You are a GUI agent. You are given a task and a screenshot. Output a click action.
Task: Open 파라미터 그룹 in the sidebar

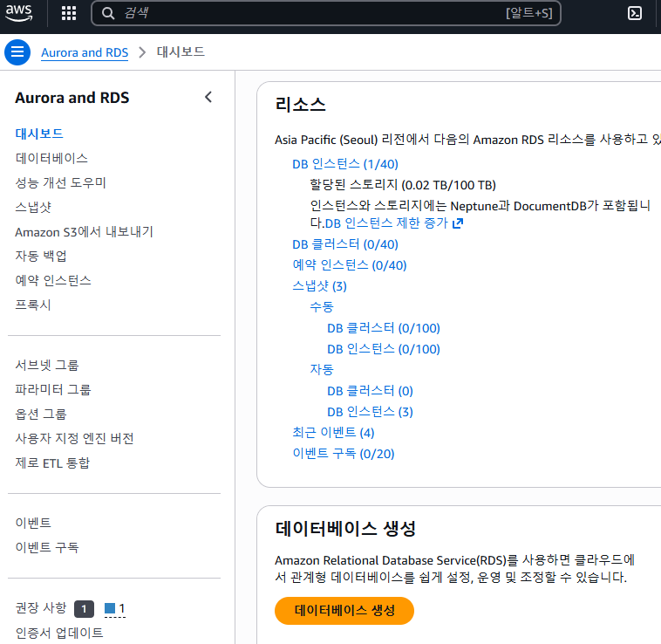[52, 389]
